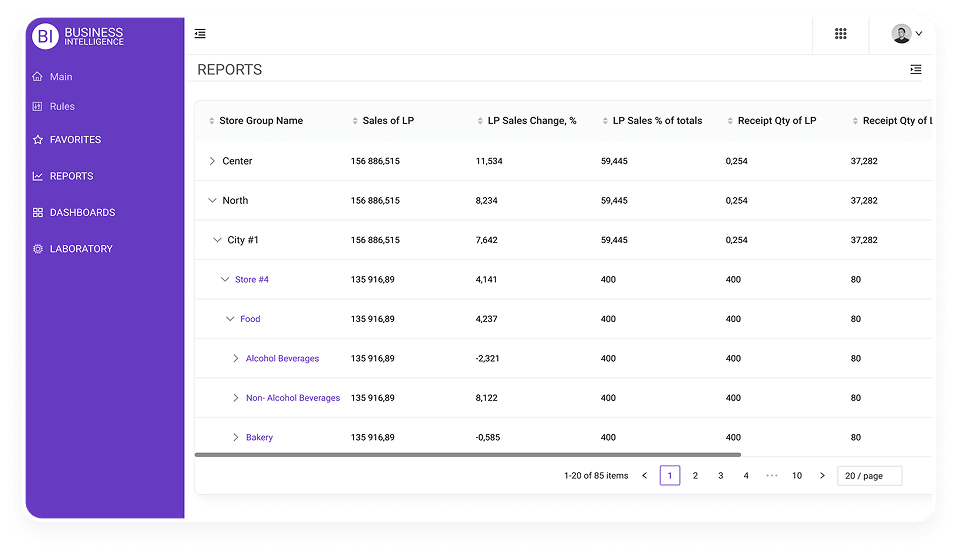The image size is (957, 551).
Task: Go to page 2
Action: [695, 476]
